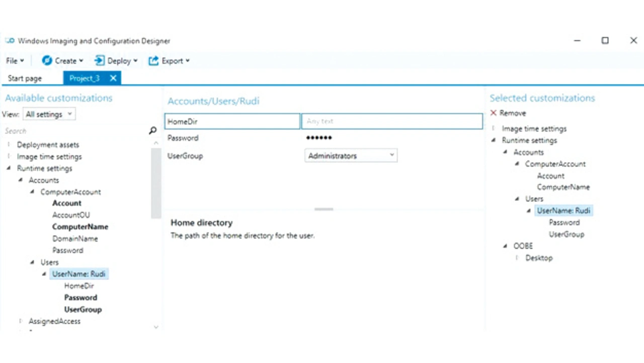Close the Project_3 tab
Screen dimensions: 644x363
coord(113,78)
